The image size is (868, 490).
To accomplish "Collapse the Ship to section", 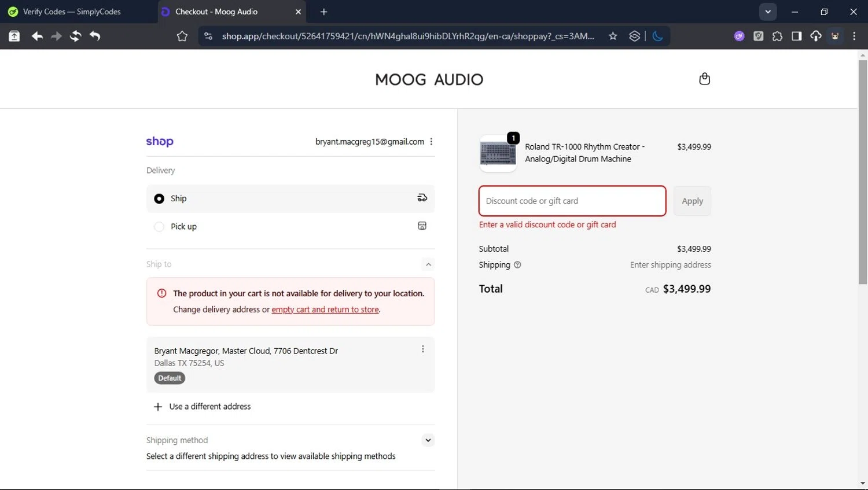I will (428, 264).
